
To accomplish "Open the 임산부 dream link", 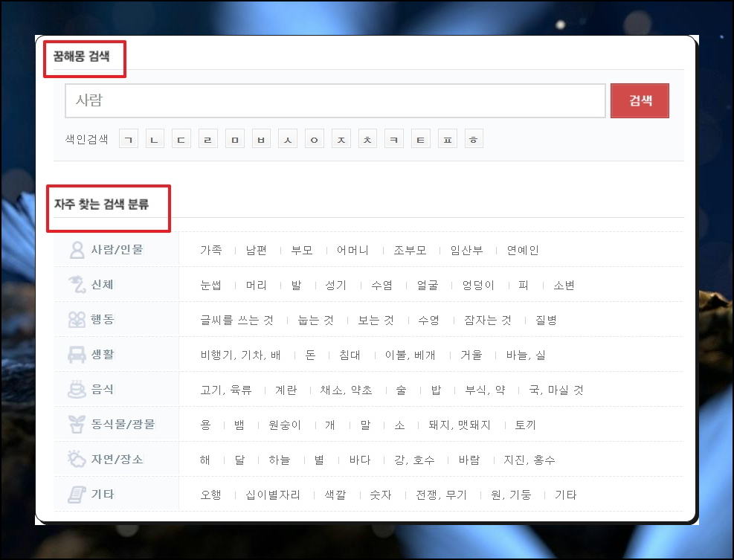I will [467, 250].
